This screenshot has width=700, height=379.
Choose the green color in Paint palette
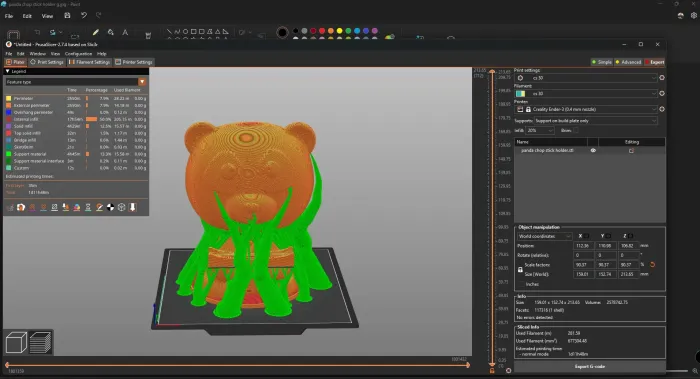[x=348, y=31]
